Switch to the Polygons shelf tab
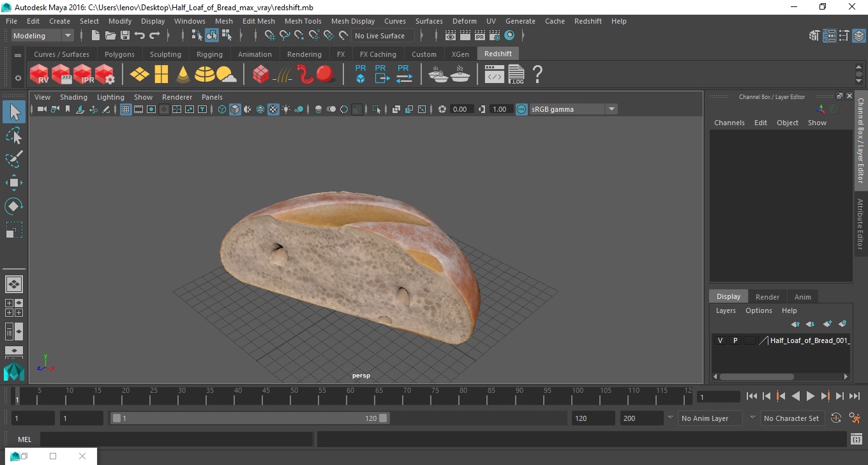Viewport: 868px width, 465px height. pos(119,54)
